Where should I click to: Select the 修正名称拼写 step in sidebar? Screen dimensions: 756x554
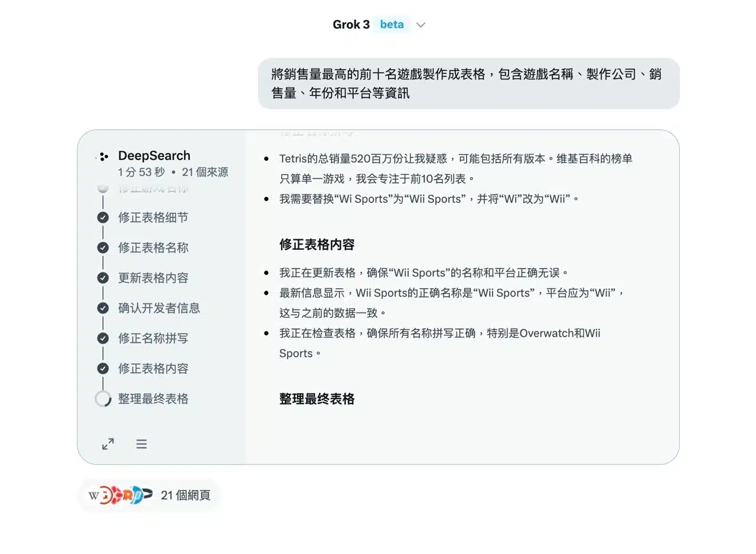coord(153,338)
